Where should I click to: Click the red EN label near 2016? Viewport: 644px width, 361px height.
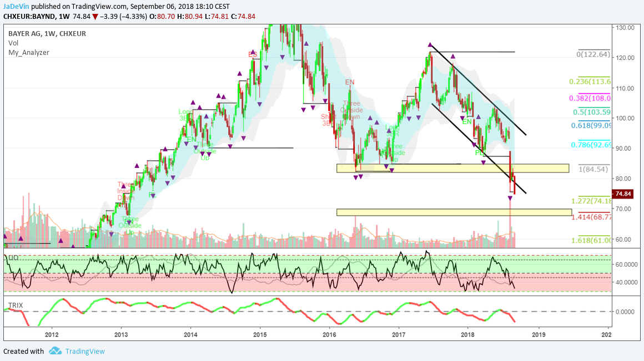[350, 83]
